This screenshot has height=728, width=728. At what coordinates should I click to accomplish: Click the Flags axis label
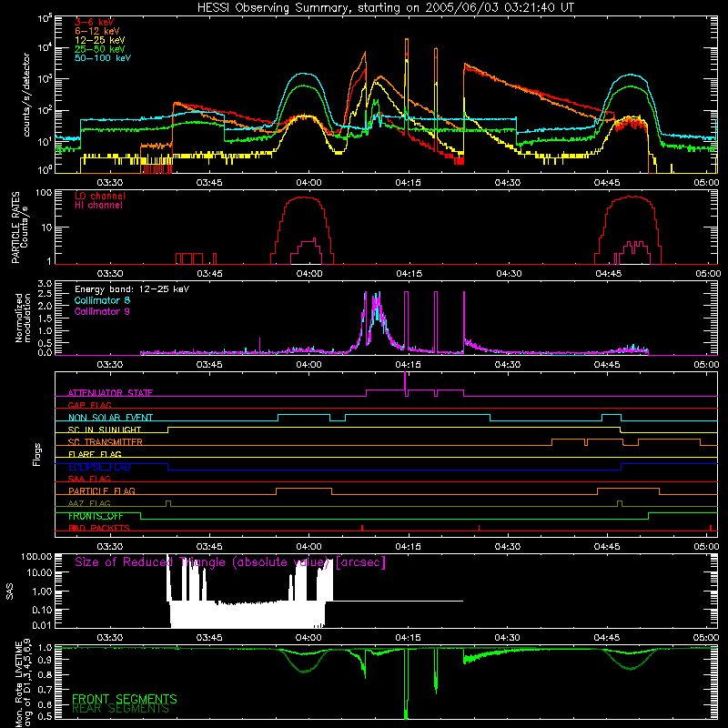[x=36, y=454]
